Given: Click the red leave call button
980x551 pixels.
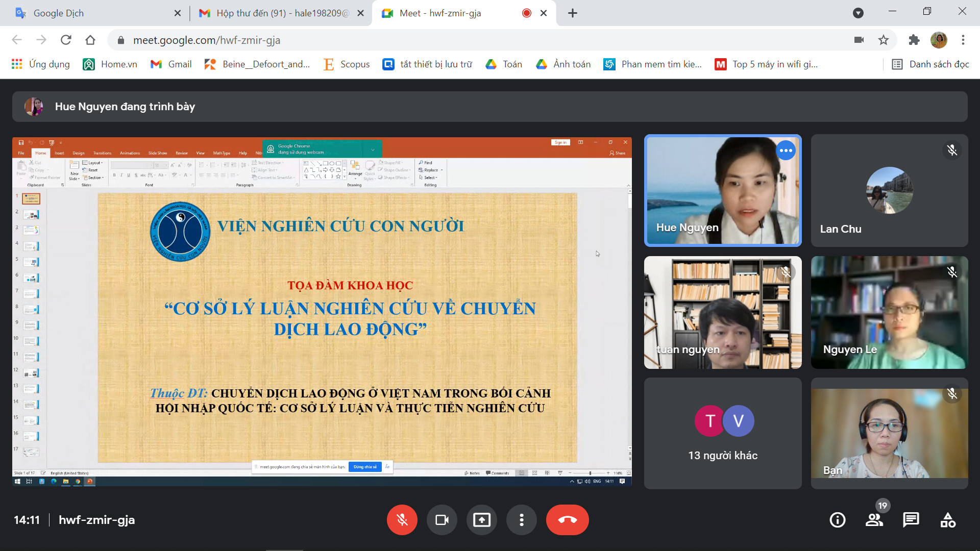Looking at the screenshot, I should [567, 520].
